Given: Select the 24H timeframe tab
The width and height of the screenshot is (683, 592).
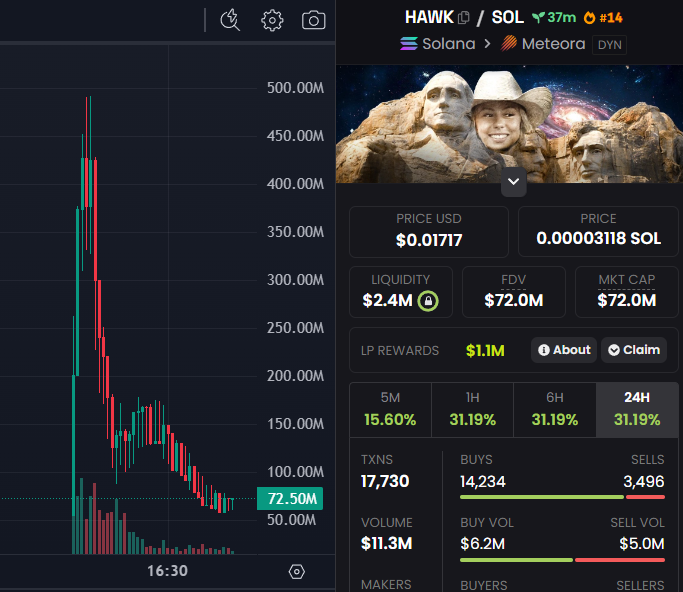Looking at the screenshot, I should 637,409.
